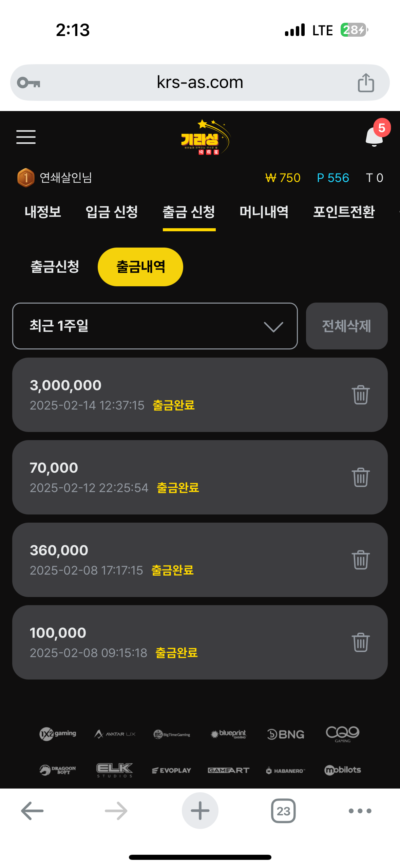400x868 pixels.
Task: Delete the 70,000 withdrawal record
Action: pos(360,477)
